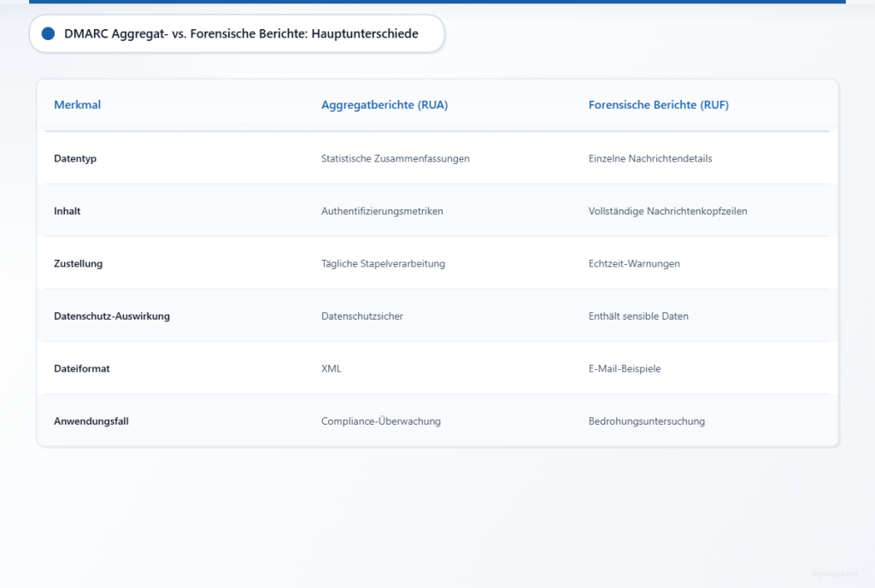
Task: Select the Echtzeit-Warnungen cell
Action: [633, 263]
